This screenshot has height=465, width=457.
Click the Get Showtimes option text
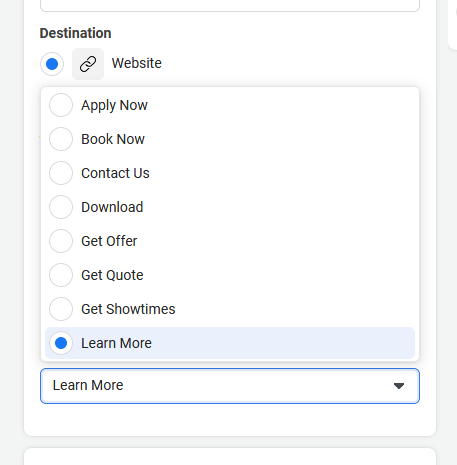(x=128, y=309)
